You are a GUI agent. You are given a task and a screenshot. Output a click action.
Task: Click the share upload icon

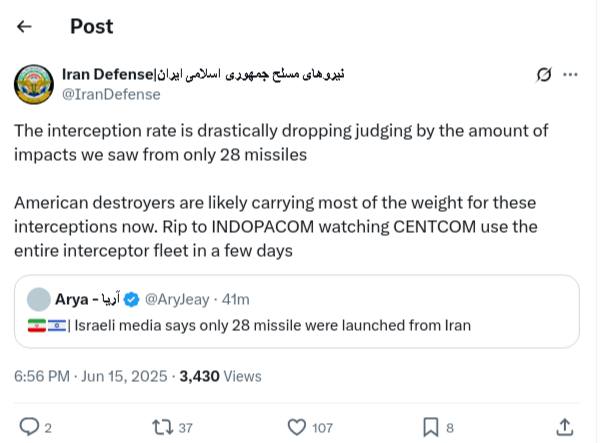[x=565, y=427]
